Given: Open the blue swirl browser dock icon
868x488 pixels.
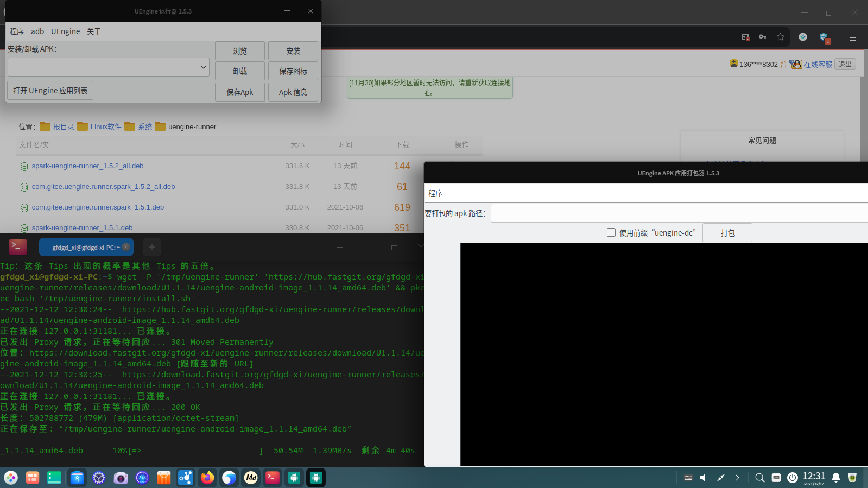Looking at the screenshot, I should click(229, 478).
